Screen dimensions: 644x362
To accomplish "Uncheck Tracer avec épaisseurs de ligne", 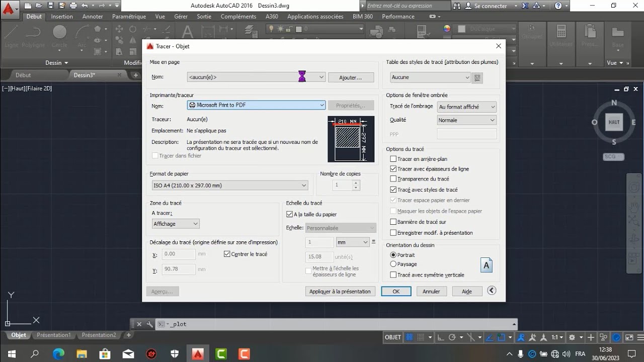I will (393, 169).
